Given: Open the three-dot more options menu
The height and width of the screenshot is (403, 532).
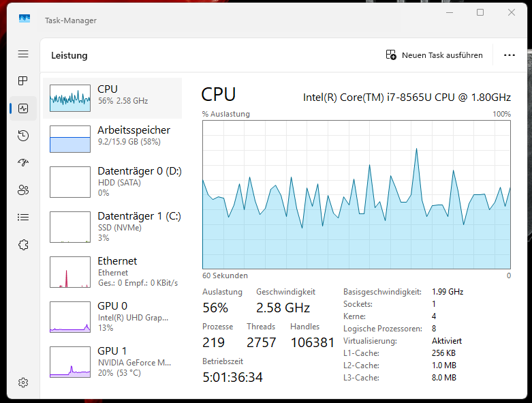Looking at the screenshot, I should [510, 55].
